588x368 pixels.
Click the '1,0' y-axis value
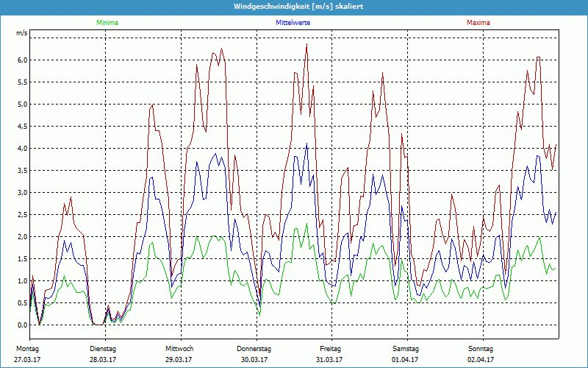(24, 281)
